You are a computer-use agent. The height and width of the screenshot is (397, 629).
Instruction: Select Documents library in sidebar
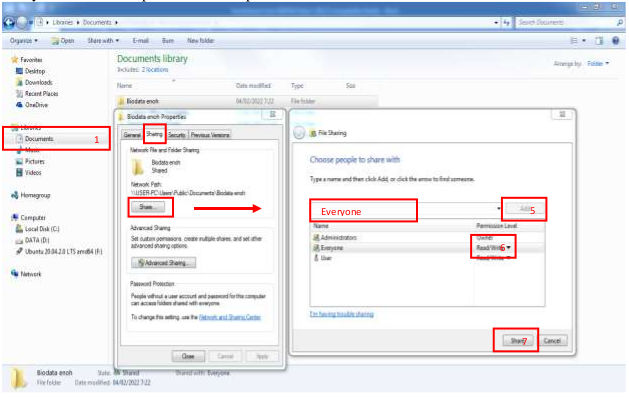pyautogui.click(x=34, y=139)
